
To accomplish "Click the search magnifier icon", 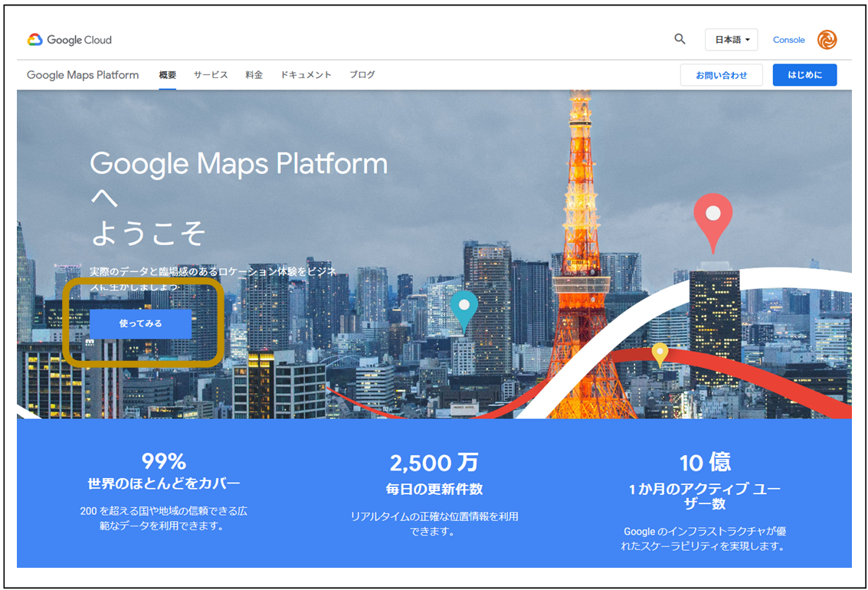I will point(680,40).
